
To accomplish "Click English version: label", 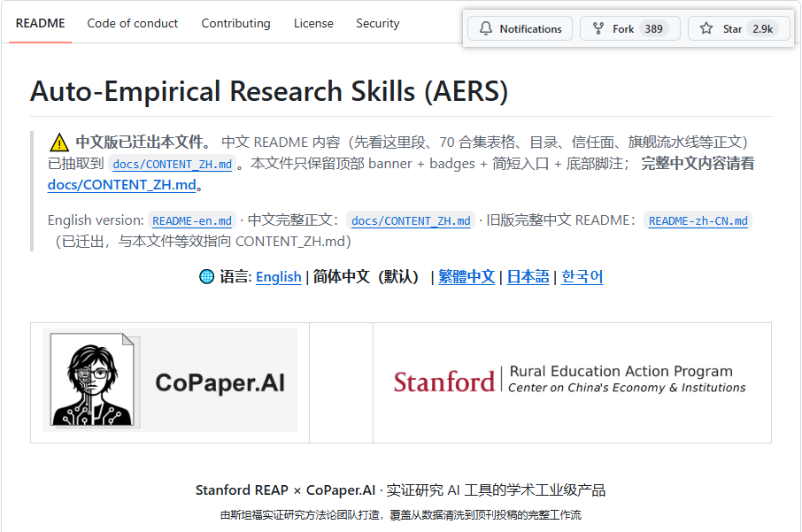I will [x=96, y=220].
